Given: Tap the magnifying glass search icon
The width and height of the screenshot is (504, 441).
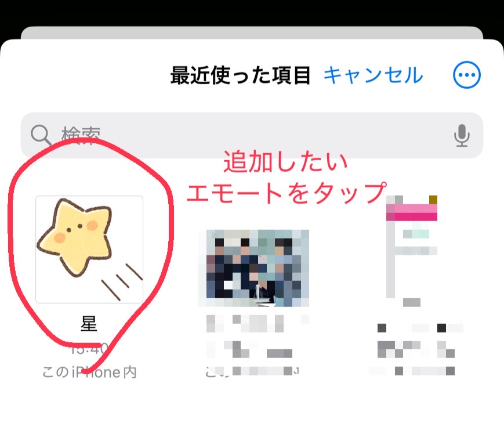Looking at the screenshot, I should coord(41,135).
